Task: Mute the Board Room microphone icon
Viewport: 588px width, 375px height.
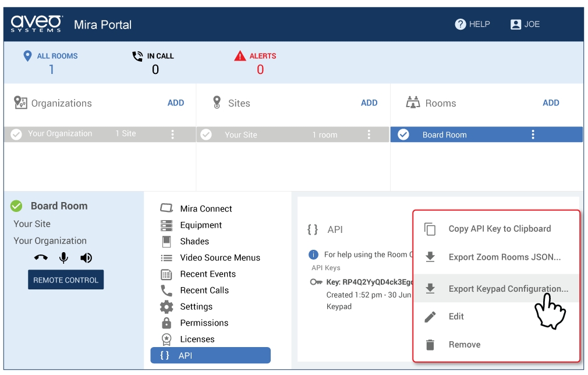Action: [x=63, y=258]
